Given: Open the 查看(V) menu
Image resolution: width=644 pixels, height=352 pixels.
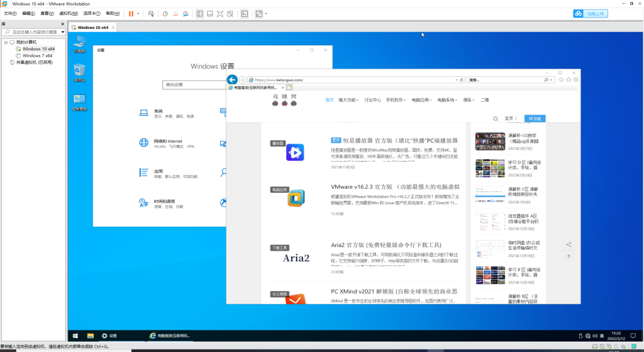Looking at the screenshot, I should pos(47,14).
